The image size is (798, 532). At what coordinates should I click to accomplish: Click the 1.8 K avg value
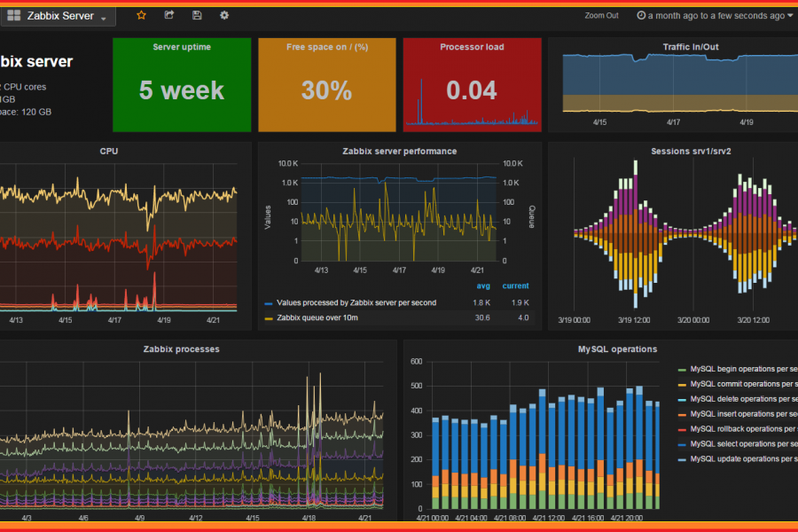[481, 302]
